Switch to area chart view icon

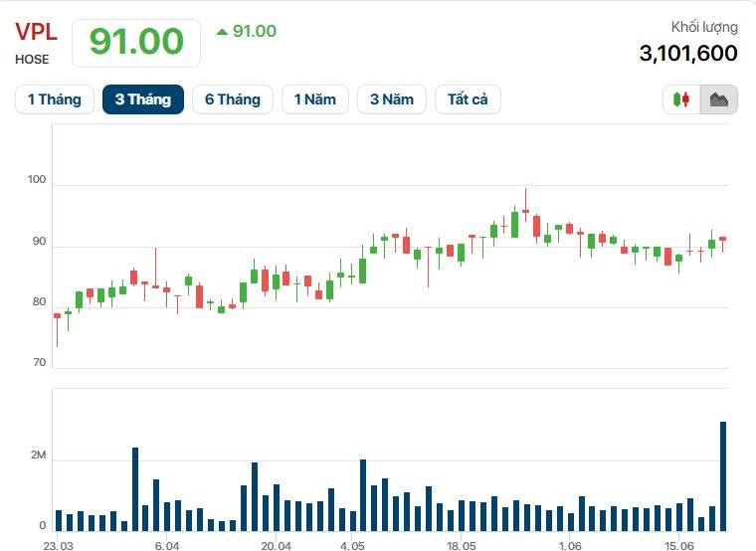coord(719,99)
